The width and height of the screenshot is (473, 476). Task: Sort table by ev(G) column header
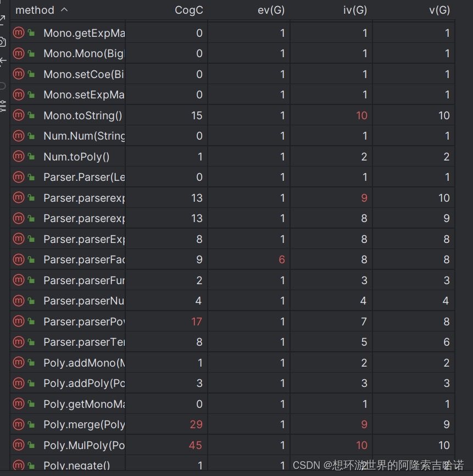point(271,10)
